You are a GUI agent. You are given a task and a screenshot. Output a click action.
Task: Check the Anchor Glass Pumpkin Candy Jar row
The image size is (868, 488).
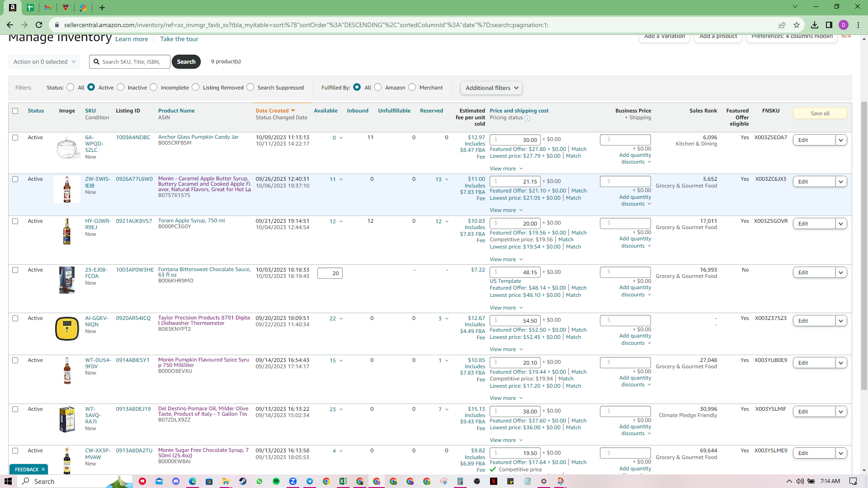[15, 138]
